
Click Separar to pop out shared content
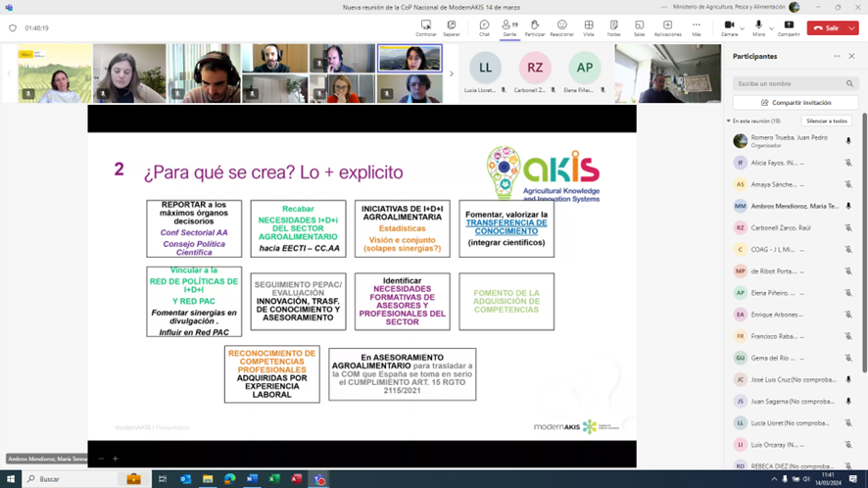coord(452,27)
